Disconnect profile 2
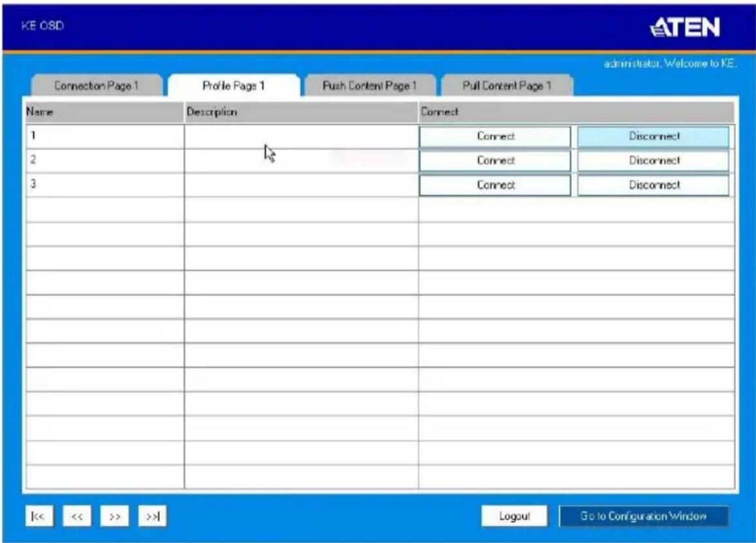The image size is (756, 543). click(654, 161)
